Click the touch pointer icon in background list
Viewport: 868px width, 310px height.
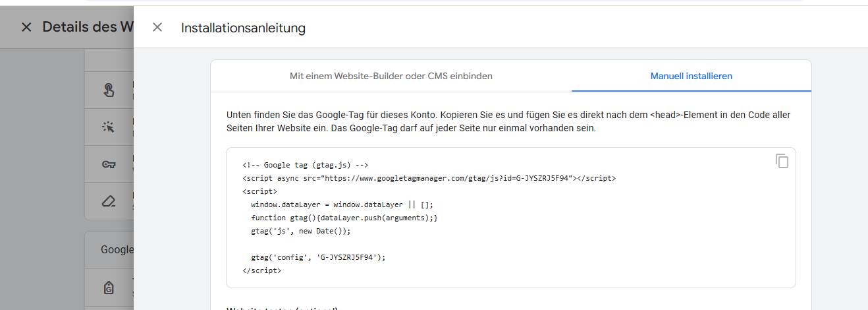pyautogui.click(x=109, y=90)
